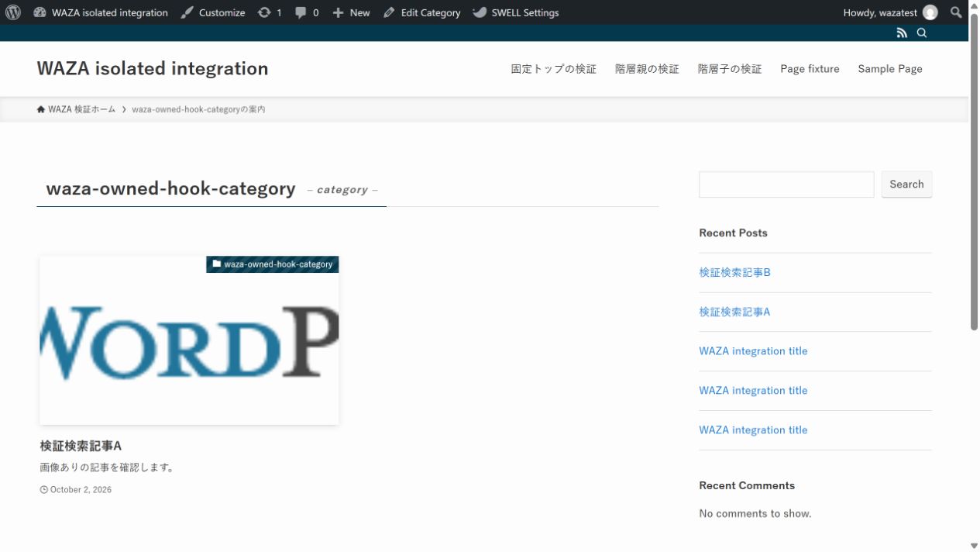The image size is (980, 552).
Task: Open the WAZA isolated integration dashboard icon
Action: 40,12
